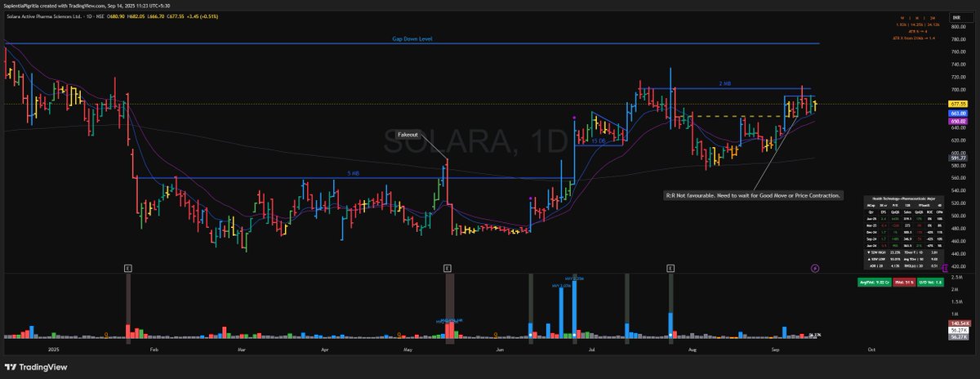Select the 'R:R Not favourable' note
Image resolution: width=980 pixels, height=379 pixels.
[753, 195]
